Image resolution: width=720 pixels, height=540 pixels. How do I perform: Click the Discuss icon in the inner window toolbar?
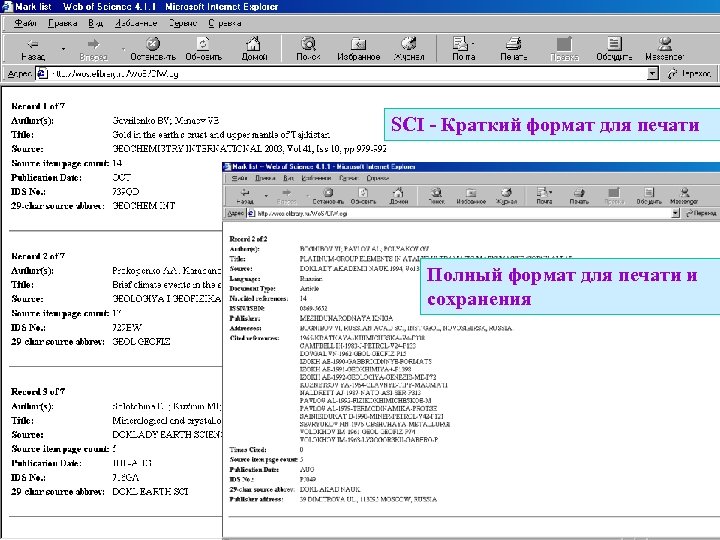648,192
